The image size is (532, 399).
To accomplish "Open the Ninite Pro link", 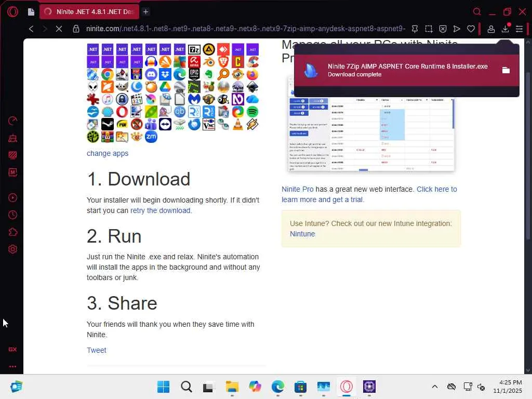I will [x=298, y=189].
